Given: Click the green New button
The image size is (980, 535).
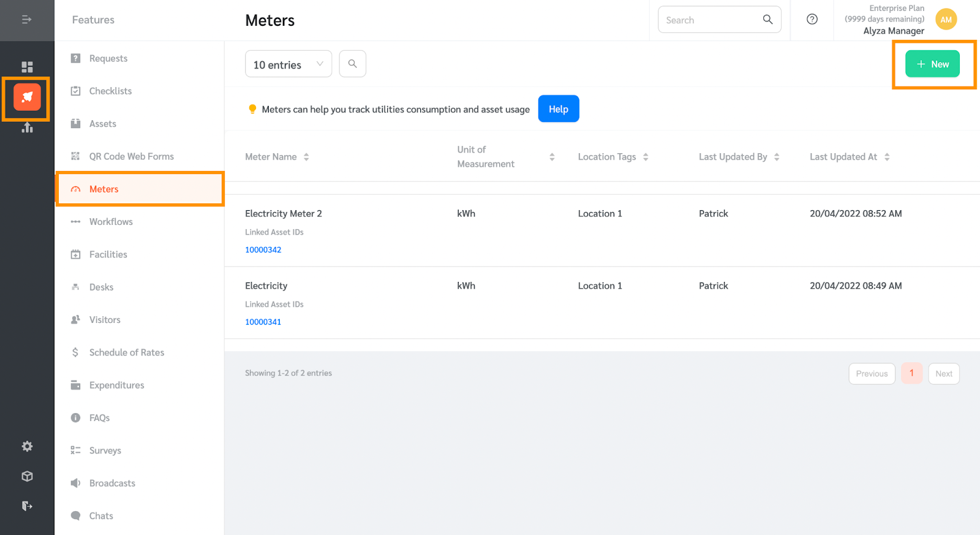Looking at the screenshot, I should (x=932, y=63).
